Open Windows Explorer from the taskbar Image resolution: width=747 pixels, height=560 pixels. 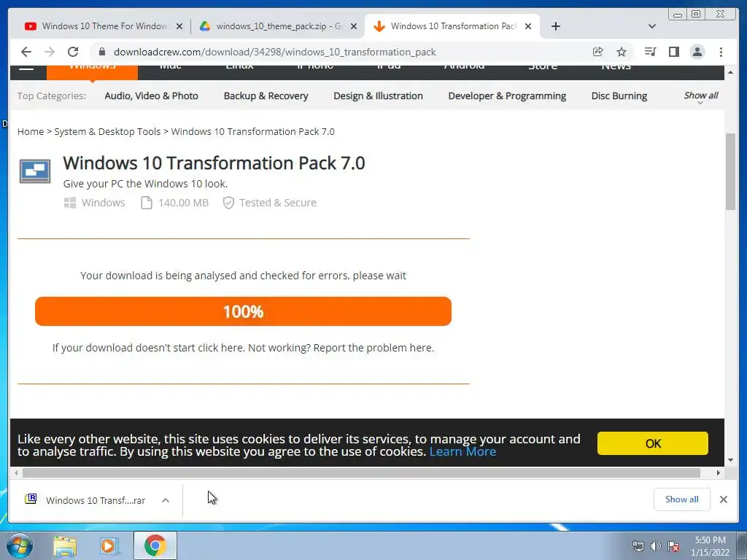pyautogui.click(x=65, y=545)
